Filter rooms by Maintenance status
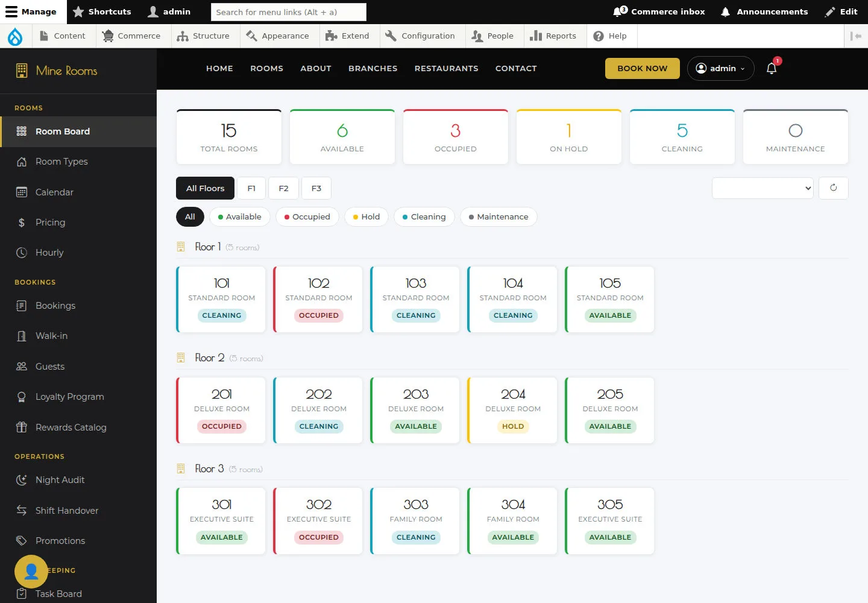This screenshot has width=868, height=603. pyautogui.click(x=498, y=217)
